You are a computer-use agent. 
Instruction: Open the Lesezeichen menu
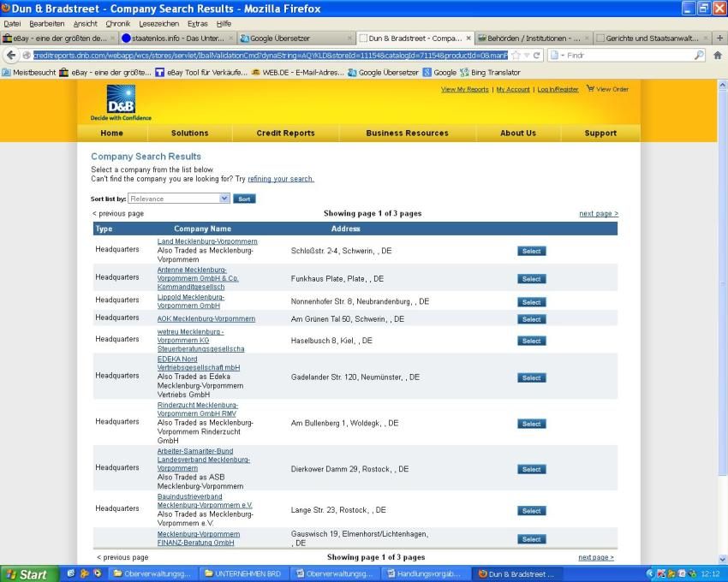pos(158,24)
